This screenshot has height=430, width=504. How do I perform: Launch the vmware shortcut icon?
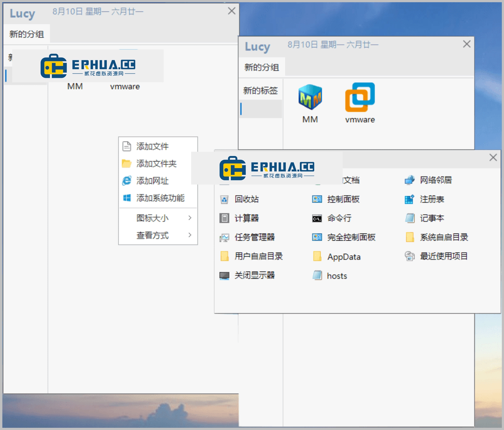click(360, 97)
